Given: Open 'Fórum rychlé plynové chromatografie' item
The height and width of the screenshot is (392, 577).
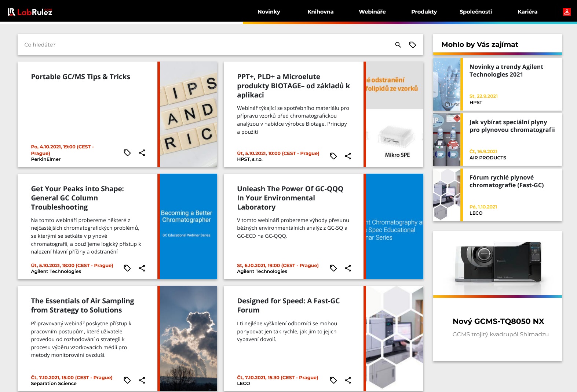Looking at the screenshot, I should click(x=507, y=181).
